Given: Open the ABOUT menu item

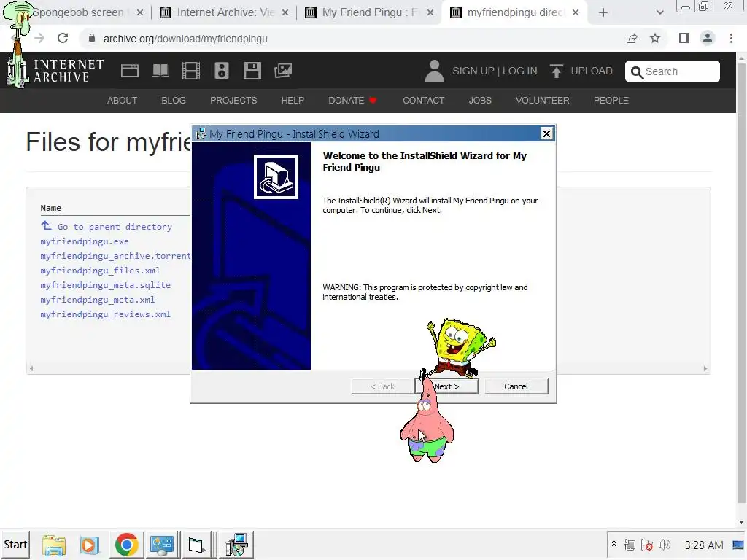Looking at the screenshot, I should coord(122,101).
